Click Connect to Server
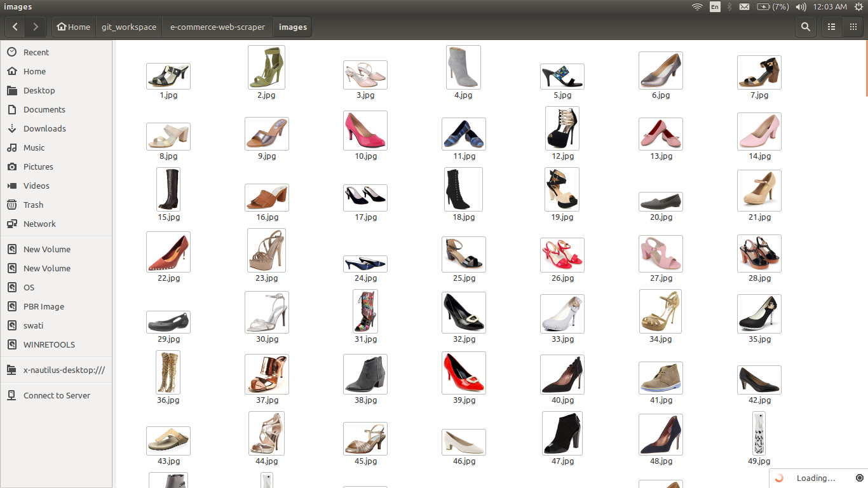The width and height of the screenshot is (868, 488). point(57,395)
